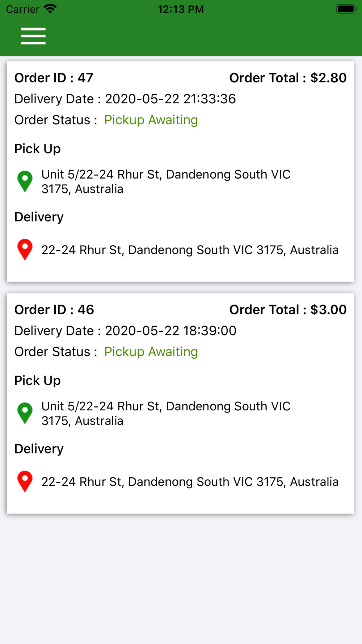Image resolution: width=362 pixels, height=644 pixels.
Task: Select order 46 pickup address text
Action: (166, 414)
